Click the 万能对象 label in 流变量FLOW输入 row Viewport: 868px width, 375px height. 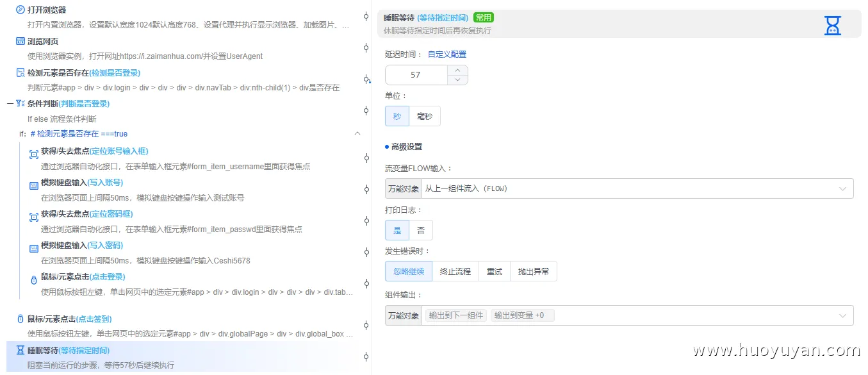(404, 188)
